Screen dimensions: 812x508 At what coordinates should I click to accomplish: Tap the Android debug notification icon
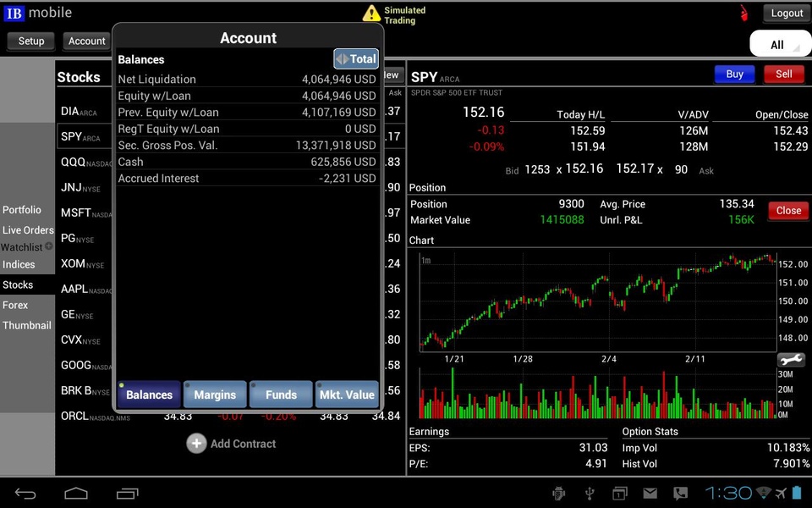558,493
